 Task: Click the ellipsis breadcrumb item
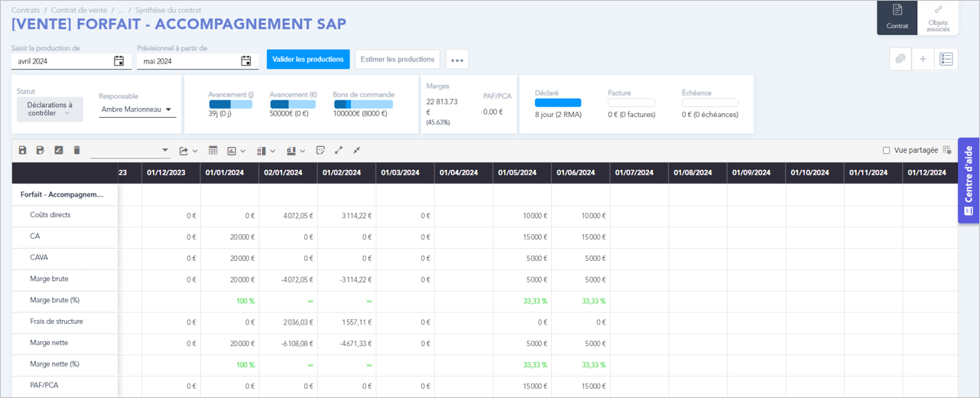(x=121, y=11)
